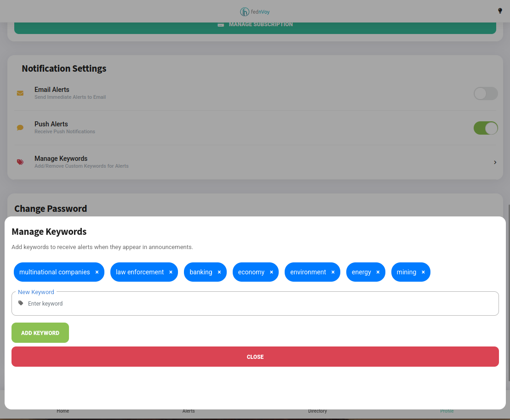Remove the mining keyword chip
This screenshot has height=420, width=510.
point(423,272)
